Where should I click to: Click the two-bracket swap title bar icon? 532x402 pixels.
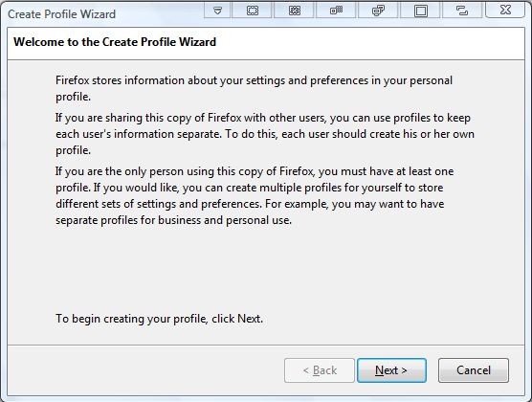462,11
